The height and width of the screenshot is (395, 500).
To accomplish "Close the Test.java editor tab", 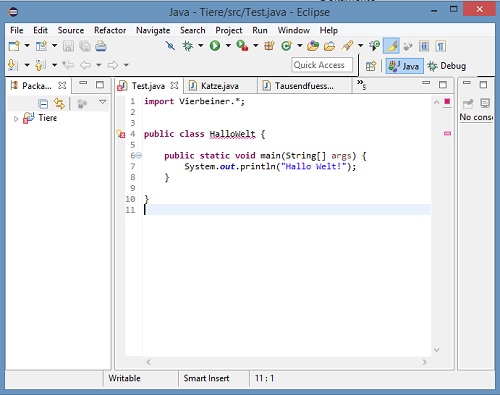I will pos(174,86).
